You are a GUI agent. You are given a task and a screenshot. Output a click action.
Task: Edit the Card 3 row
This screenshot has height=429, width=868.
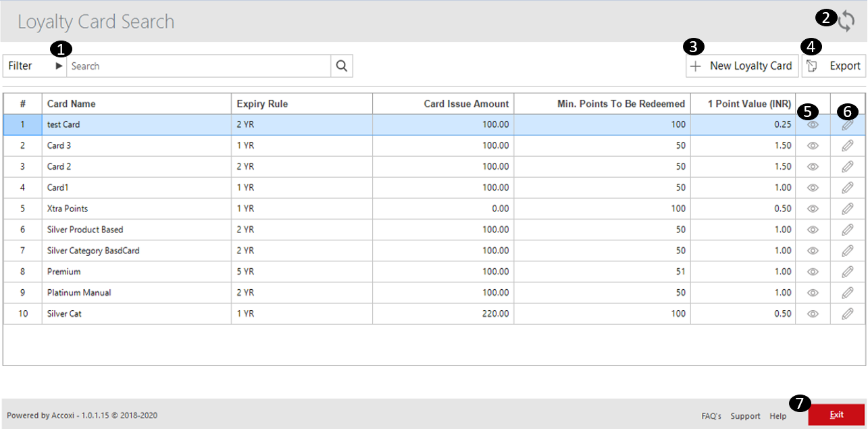click(x=848, y=146)
